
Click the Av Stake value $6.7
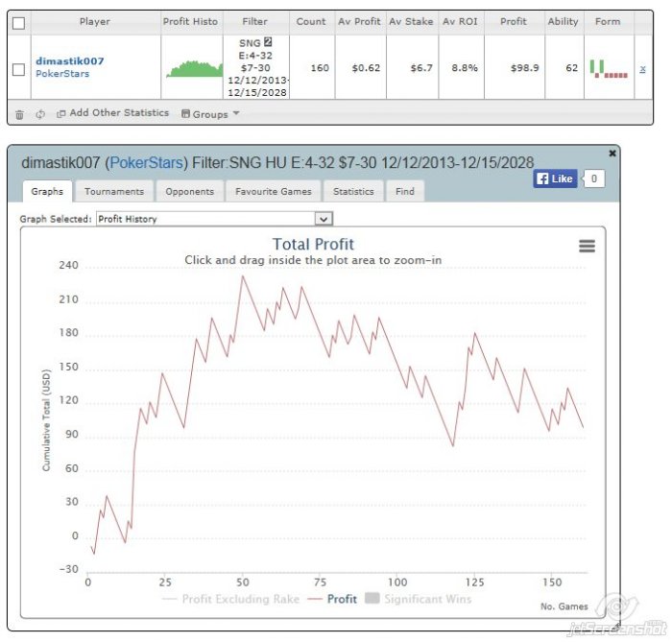click(x=421, y=68)
